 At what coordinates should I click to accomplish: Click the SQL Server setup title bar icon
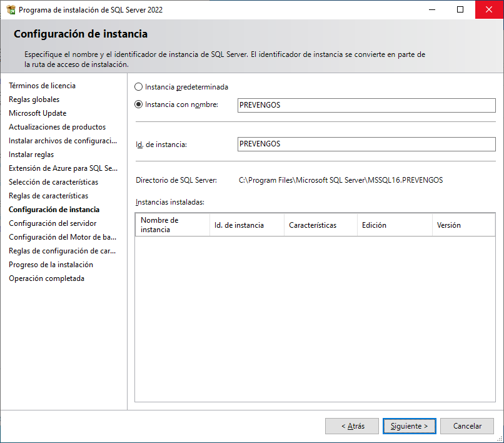click(x=10, y=10)
